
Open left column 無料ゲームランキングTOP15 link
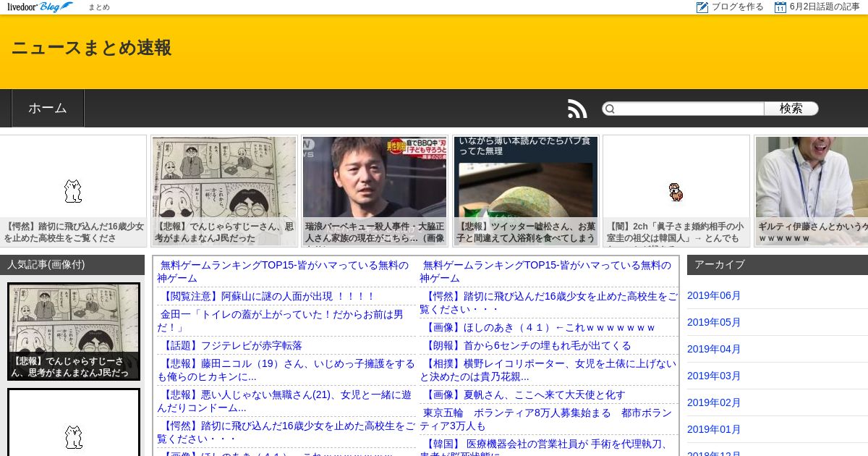(x=283, y=271)
